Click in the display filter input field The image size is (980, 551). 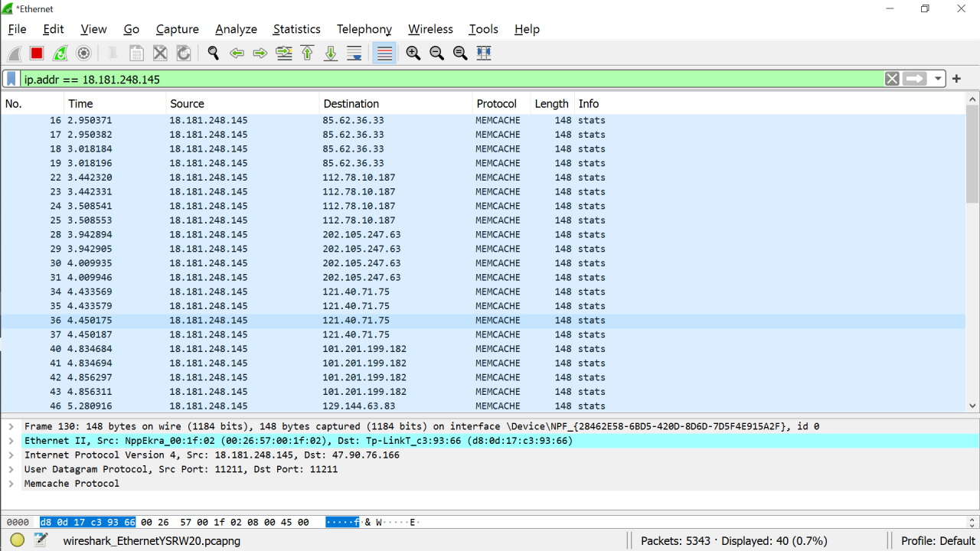452,79
